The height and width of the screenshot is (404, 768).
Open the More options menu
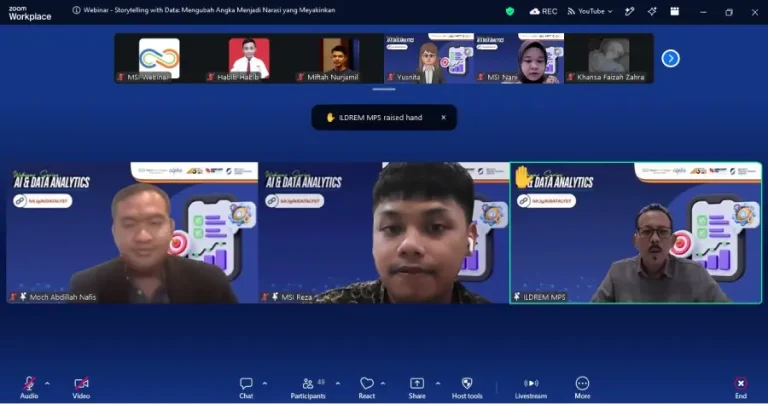[582, 387]
